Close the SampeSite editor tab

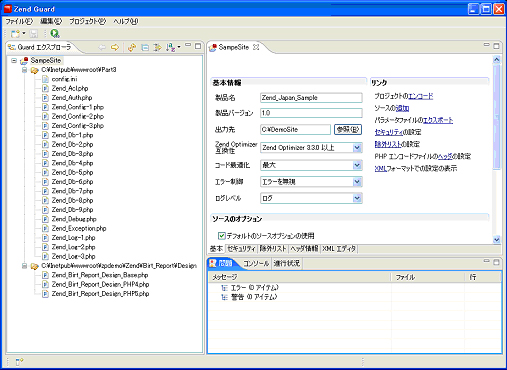[x=256, y=47]
